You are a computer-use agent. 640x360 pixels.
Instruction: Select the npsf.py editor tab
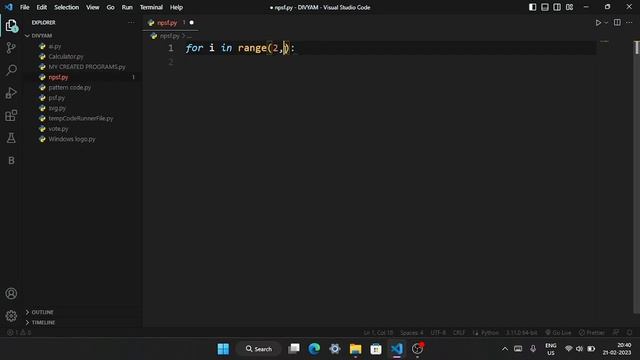171,23
